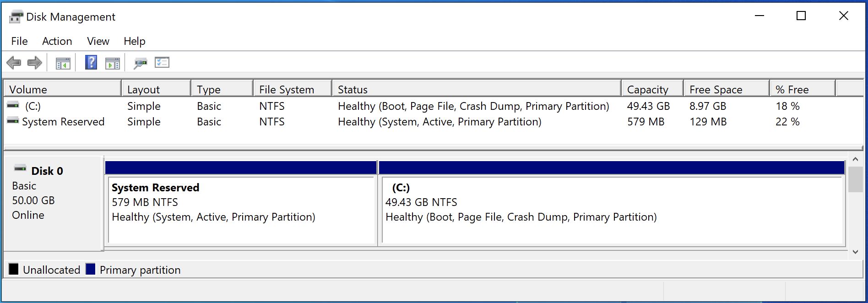Select the (C:) 49.43 GB partition block

coord(612,203)
